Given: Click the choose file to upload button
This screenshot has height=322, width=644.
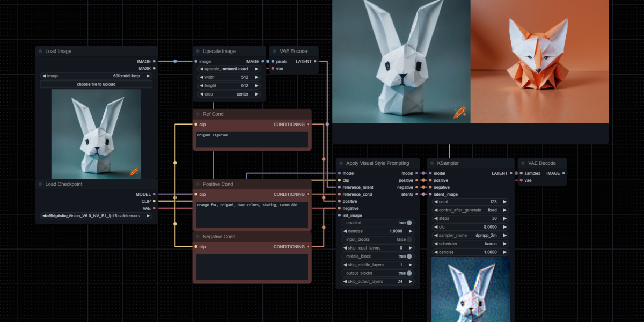Looking at the screenshot, I should click(96, 84).
